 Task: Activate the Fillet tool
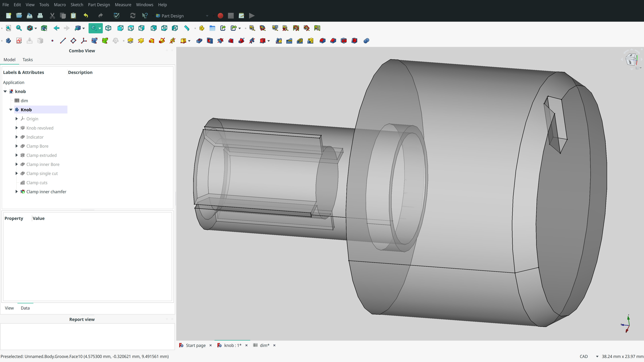tap(322, 40)
